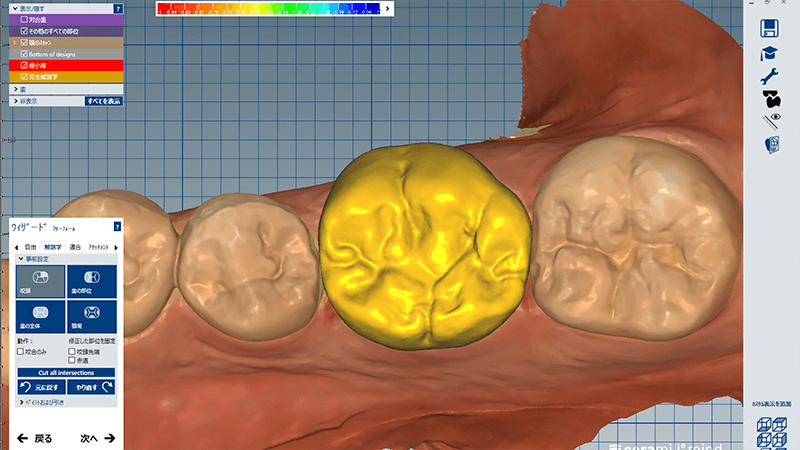The height and width of the screenshot is (450, 800).
Task: Select the 歯の部位 tooth part preset
Action: click(x=89, y=281)
